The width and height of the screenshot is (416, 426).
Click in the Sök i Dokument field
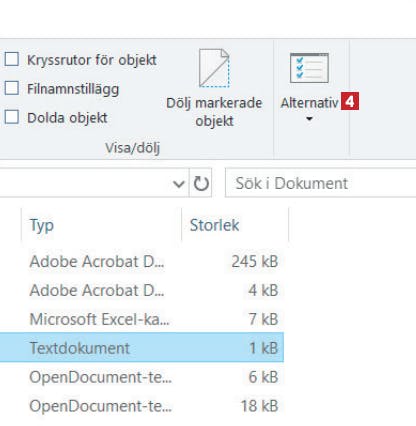pyautogui.click(x=320, y=183)
